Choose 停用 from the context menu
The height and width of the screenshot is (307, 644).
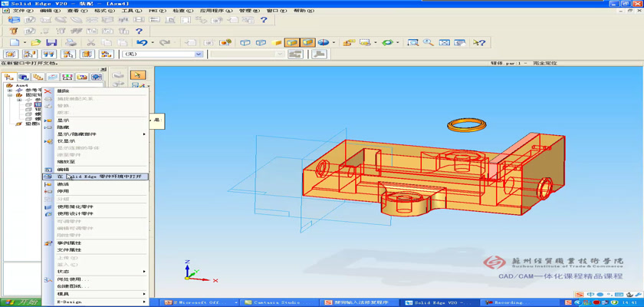coord(96,191)
